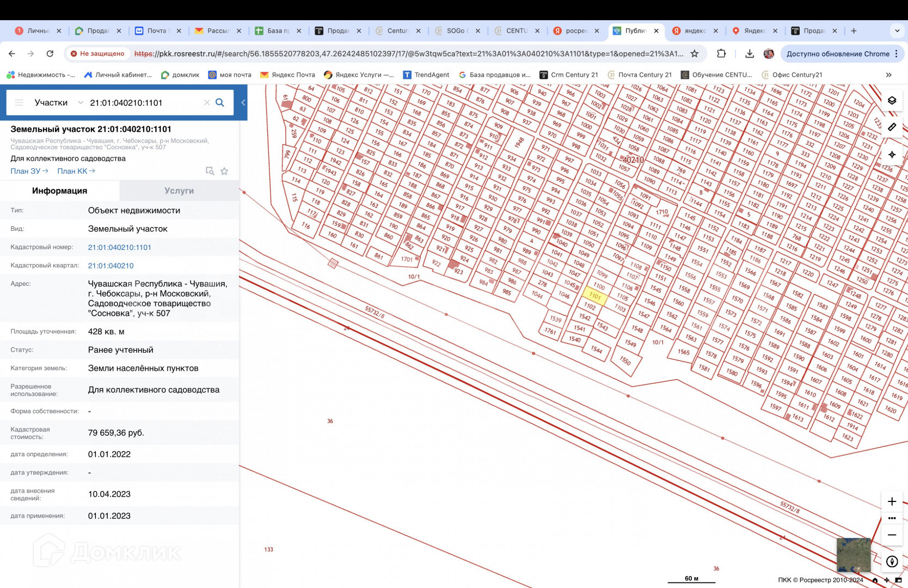
Task: Switch to the Услуги tab
Action: (179, 191)
